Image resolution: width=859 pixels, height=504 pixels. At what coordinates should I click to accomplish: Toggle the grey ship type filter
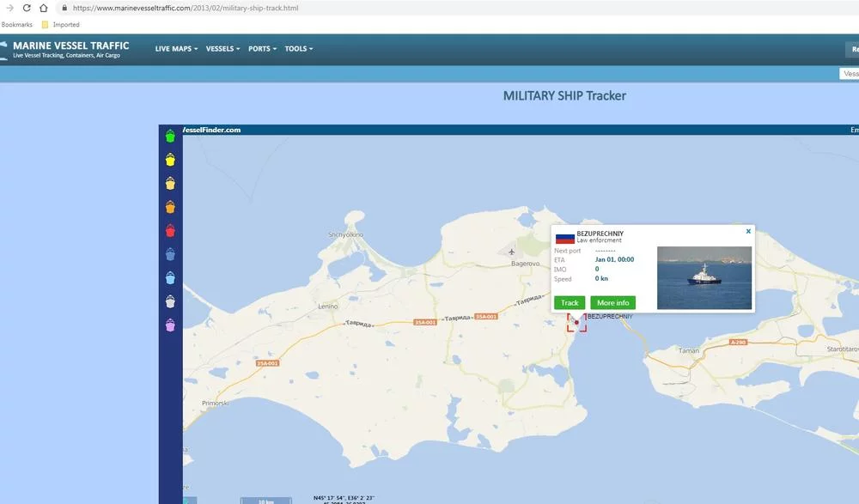pyautogui.click(x=170, y=301)
